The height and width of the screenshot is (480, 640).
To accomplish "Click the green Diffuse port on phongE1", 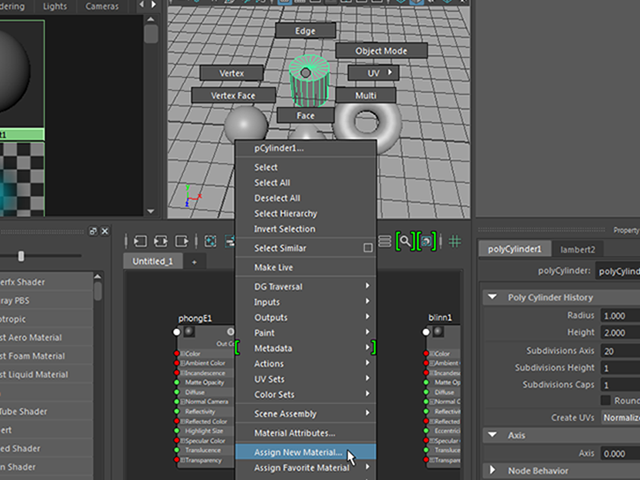I will coord(176,392).
